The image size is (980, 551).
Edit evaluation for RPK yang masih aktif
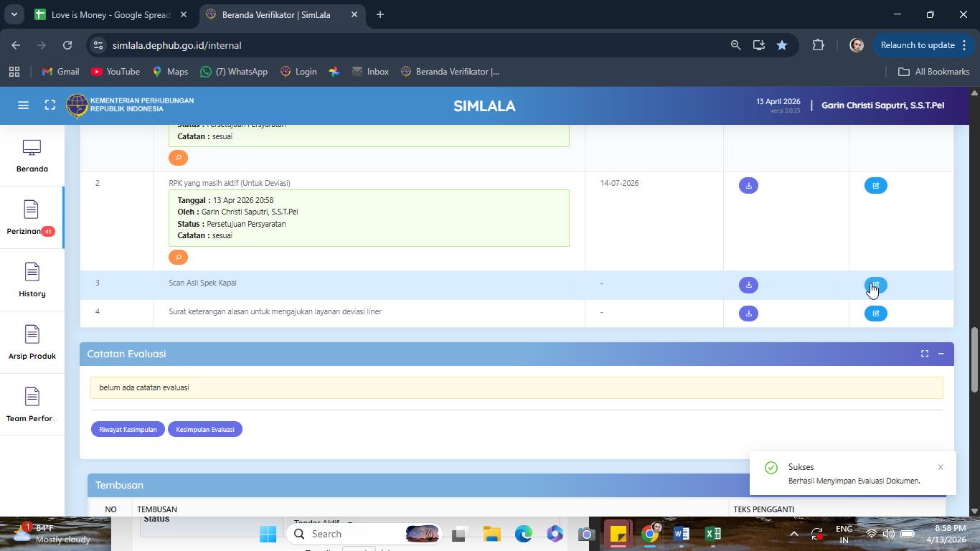(875, 186)
